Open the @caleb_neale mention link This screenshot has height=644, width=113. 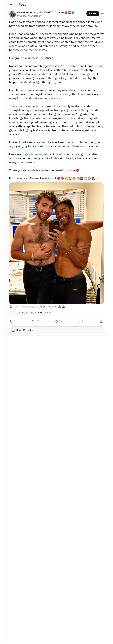(34, 154)
